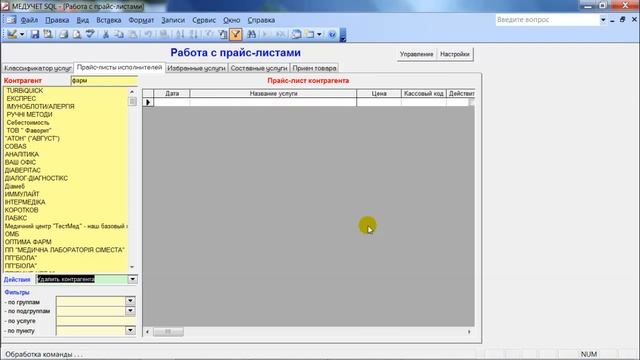This screenshot has height=360, width=640.
Task: Open the Записи menu
Action: 173,20
